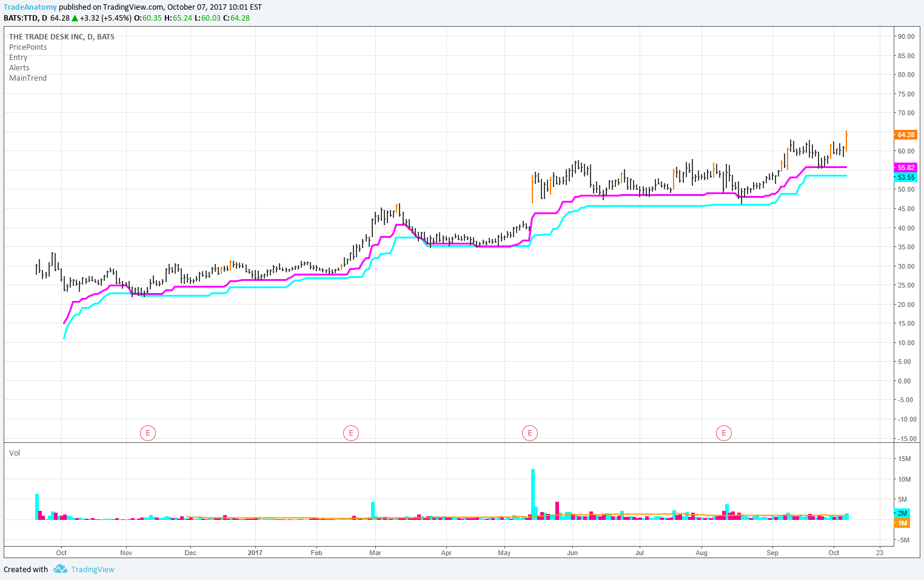Click the 0.00 price axis label
Screen dimensions: 924x580
[905, 381]
